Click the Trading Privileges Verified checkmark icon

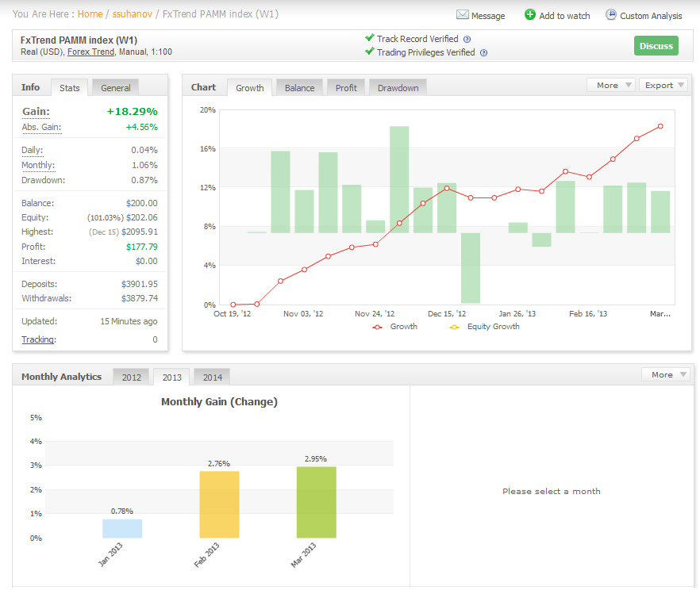pyautogui.click(x=369, y=52)
